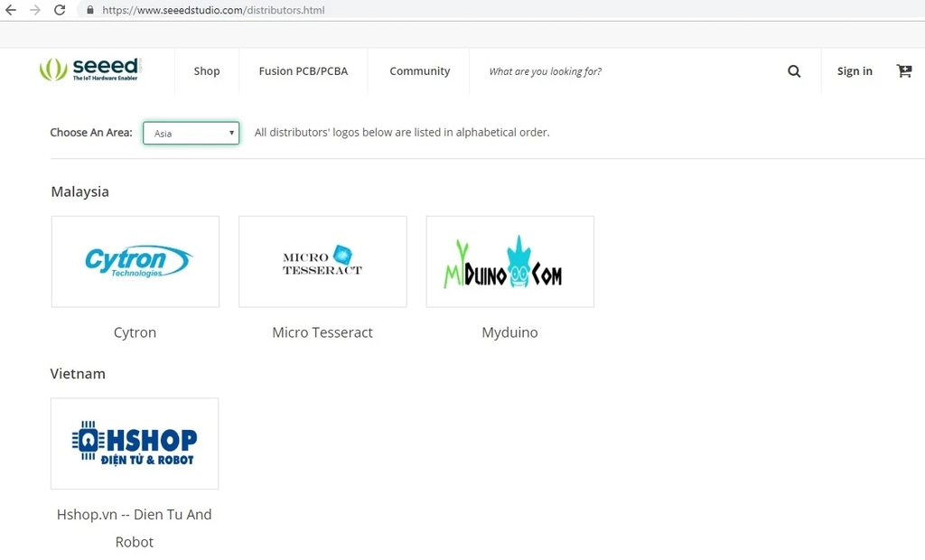
Task: Open the Fusion PCB/PCBA menu
Action: coord(304,70)
